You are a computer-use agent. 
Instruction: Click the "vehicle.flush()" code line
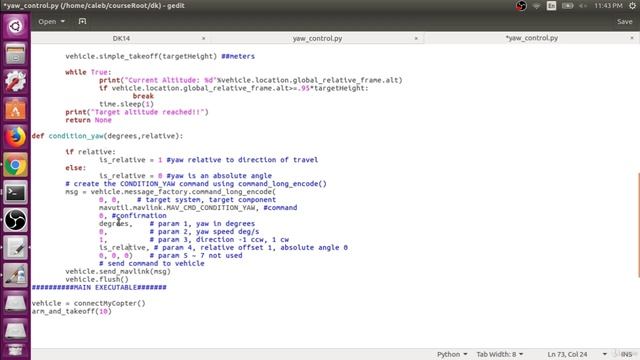click(x=97, y=280)
